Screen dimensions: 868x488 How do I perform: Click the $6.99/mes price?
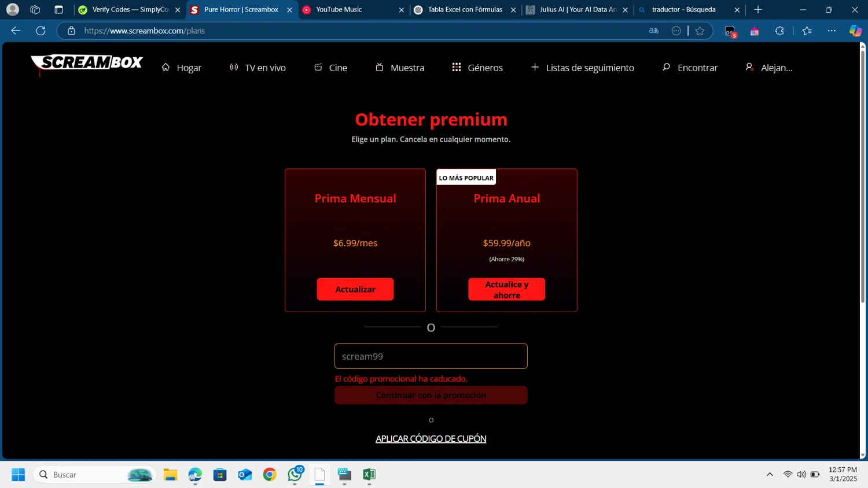pyautogui.click(x=355, y=243)
